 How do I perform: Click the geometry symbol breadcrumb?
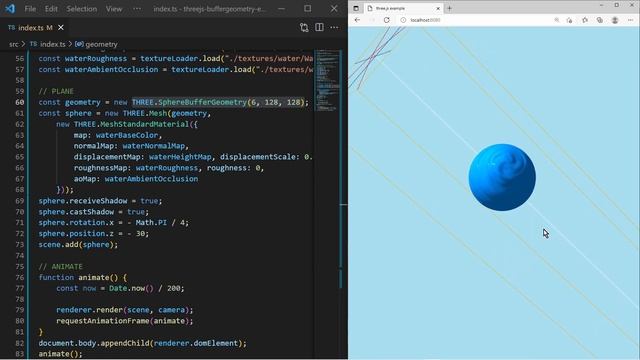tap(97, 44)
